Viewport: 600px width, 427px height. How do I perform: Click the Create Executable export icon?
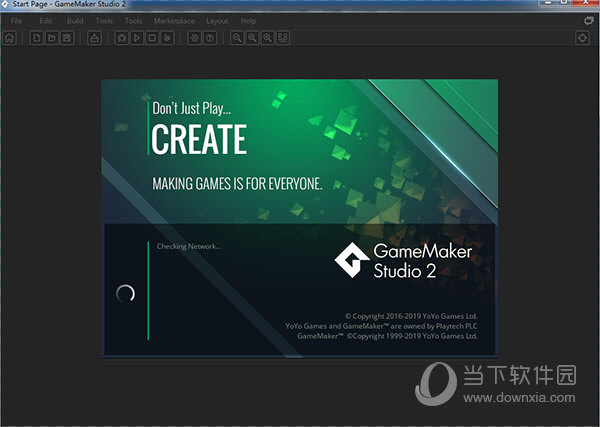coord(94,38)
